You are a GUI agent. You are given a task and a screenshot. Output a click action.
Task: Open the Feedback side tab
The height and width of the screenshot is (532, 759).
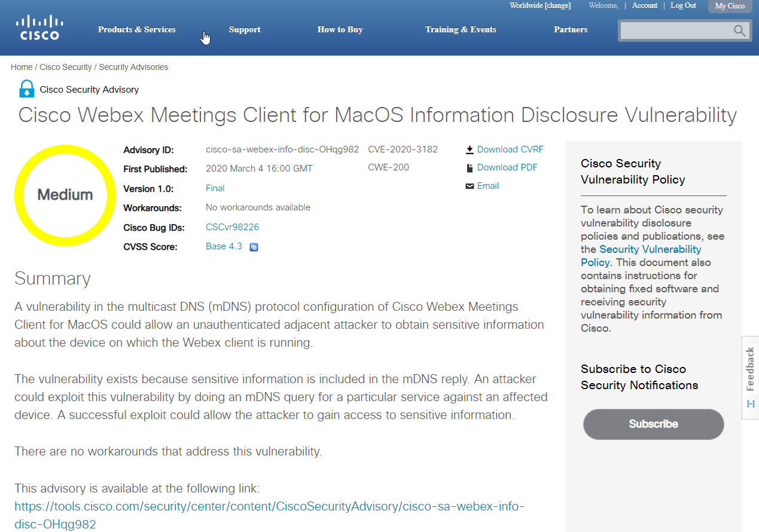(x=751, y=378)
